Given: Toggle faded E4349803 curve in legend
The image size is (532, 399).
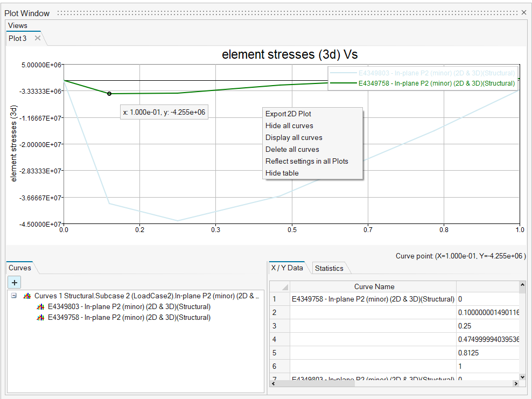Looking at the screenshot, I should pos(436,73).
